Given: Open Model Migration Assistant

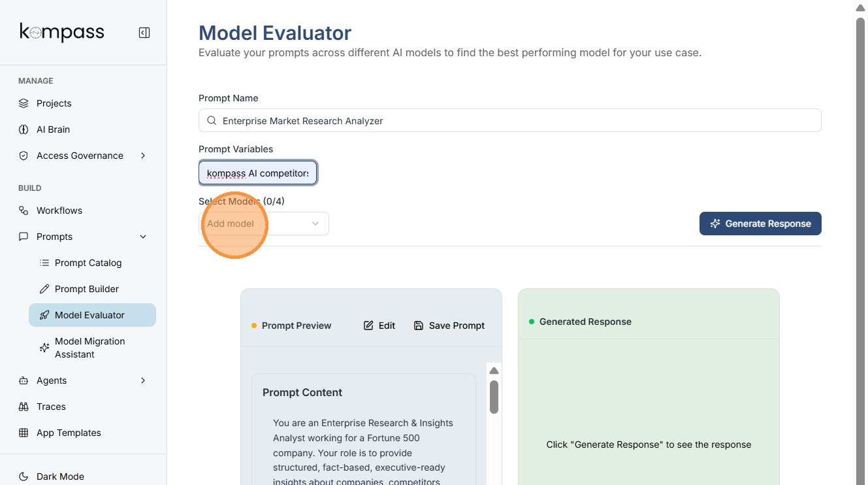Looking at the screenshot, I should (89, 348).
